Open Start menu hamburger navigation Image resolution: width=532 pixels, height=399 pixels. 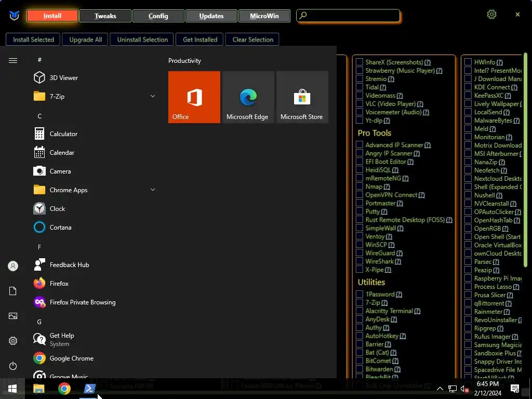(x=13, y=60)
